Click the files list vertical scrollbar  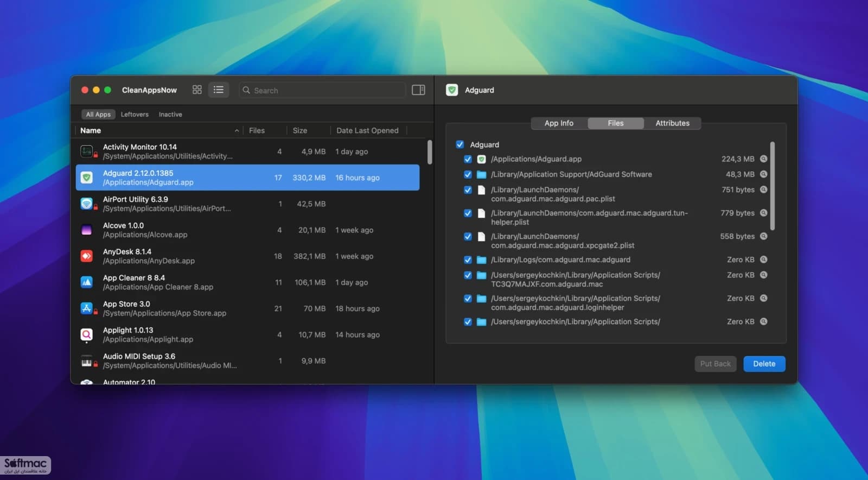pyautogui.click(x=772, y=186)
